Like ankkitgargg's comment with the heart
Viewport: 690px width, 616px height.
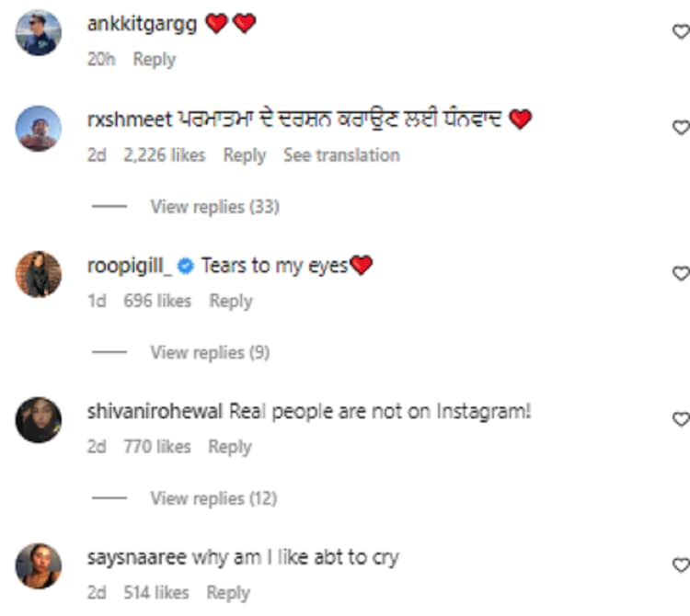681,32
